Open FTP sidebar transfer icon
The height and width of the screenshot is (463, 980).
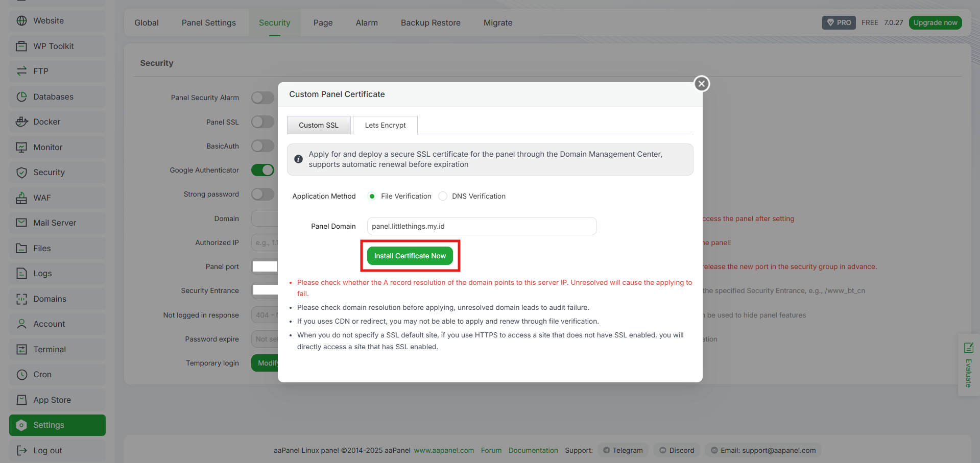click(21, 71)
